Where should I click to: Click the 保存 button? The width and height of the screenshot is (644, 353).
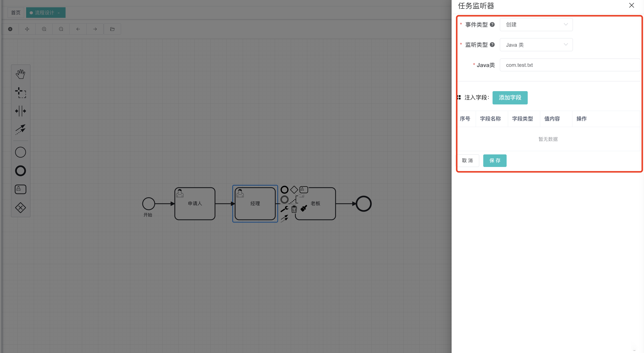tap(495, 161)
